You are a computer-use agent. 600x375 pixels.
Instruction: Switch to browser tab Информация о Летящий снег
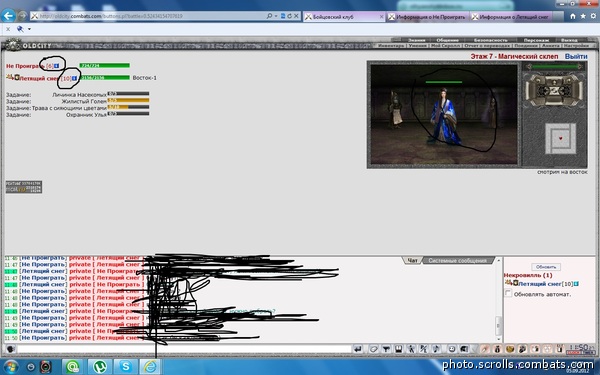[x=510, y=16]
